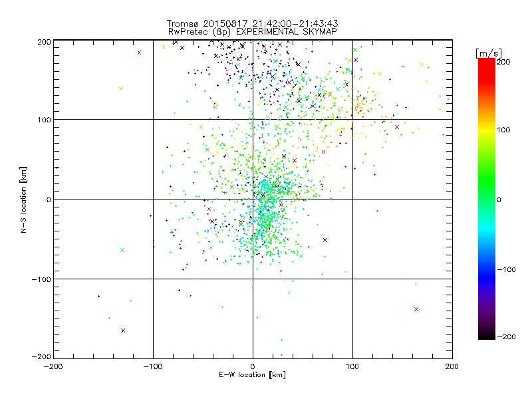Click the y-axis tick label '100'
This screenshot has height=399, width=532.
(x=44, y=120)
